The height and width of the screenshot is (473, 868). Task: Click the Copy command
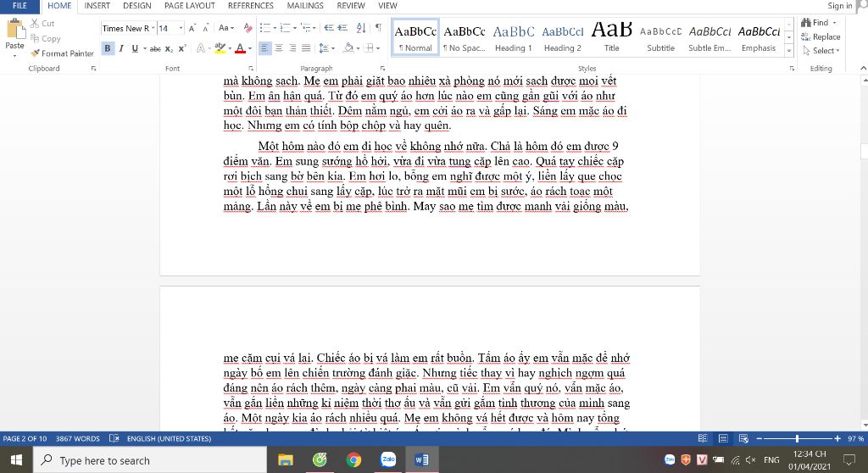coord(46,38)
